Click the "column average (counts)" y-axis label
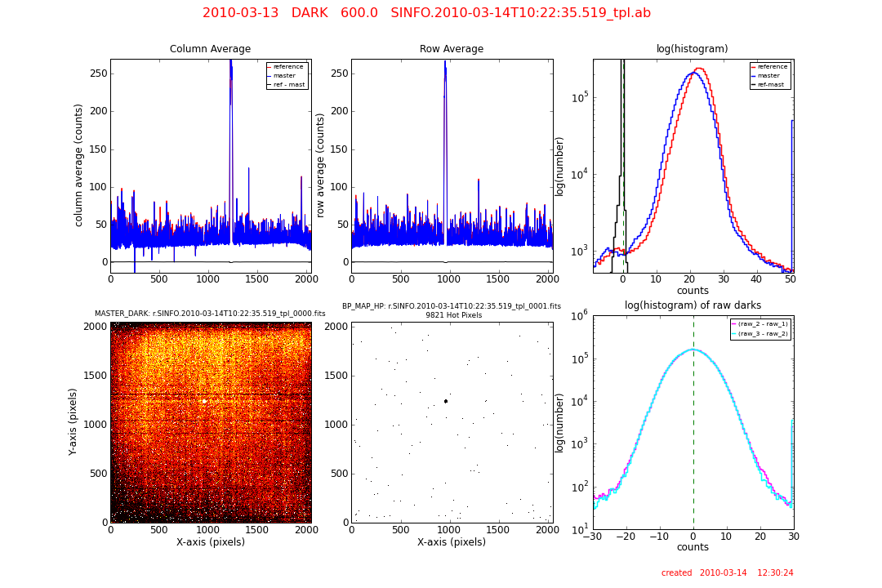Viewport: 882px width, 588px height. 79,165
